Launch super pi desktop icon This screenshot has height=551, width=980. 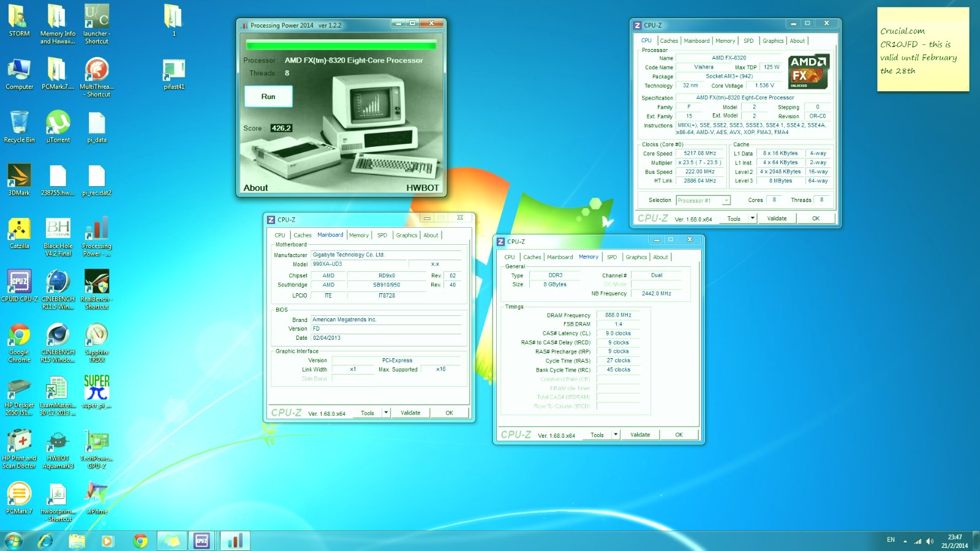(97, 392)
